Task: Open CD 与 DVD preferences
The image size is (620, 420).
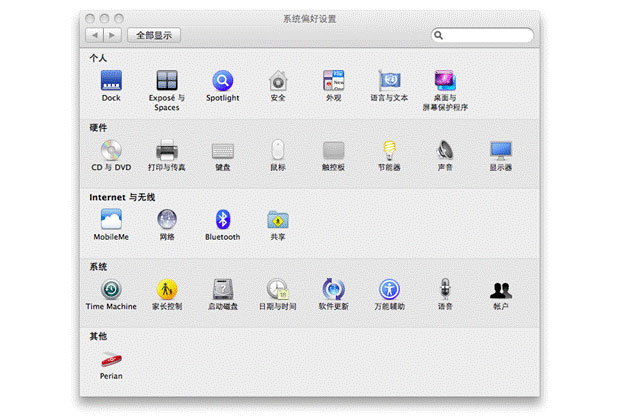Action: tap(110, 150)
